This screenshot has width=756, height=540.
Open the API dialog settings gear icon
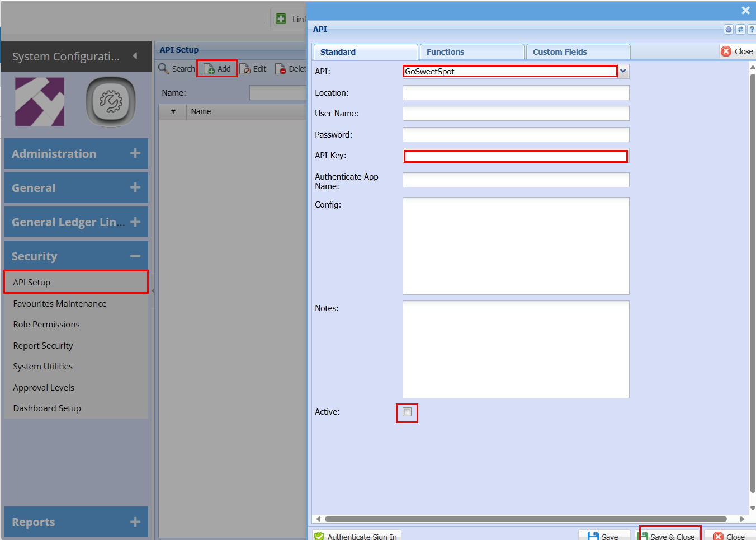729,30
